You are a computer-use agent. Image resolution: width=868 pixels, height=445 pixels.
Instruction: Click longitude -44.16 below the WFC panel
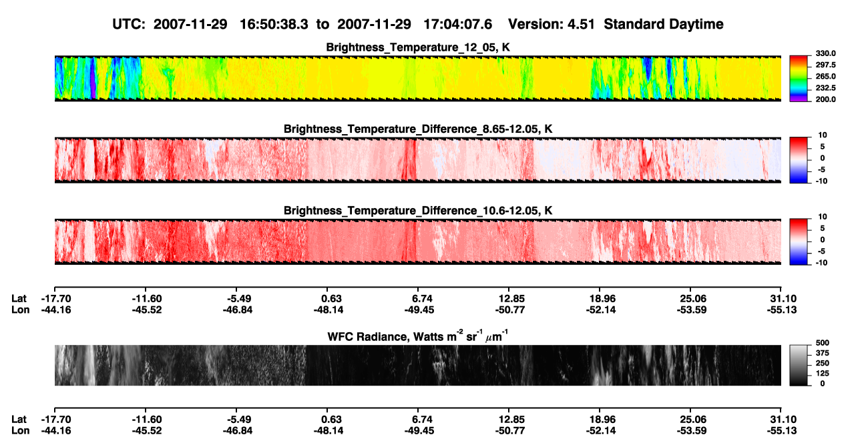55,430
